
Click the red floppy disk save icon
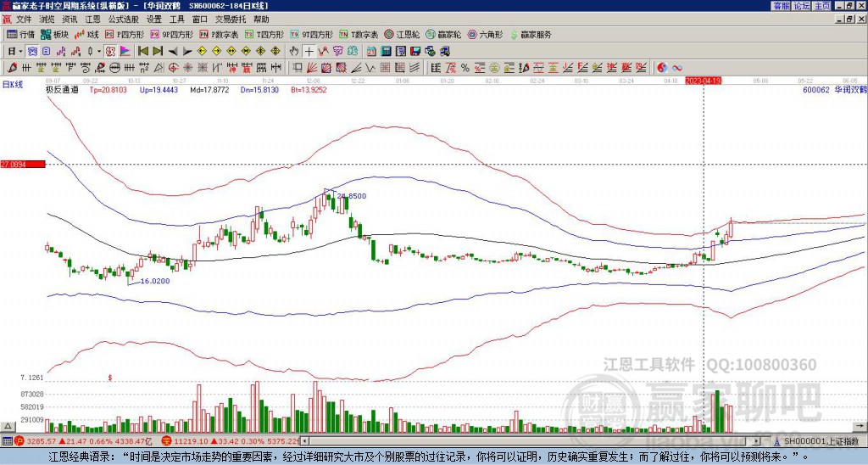(415, 51)
